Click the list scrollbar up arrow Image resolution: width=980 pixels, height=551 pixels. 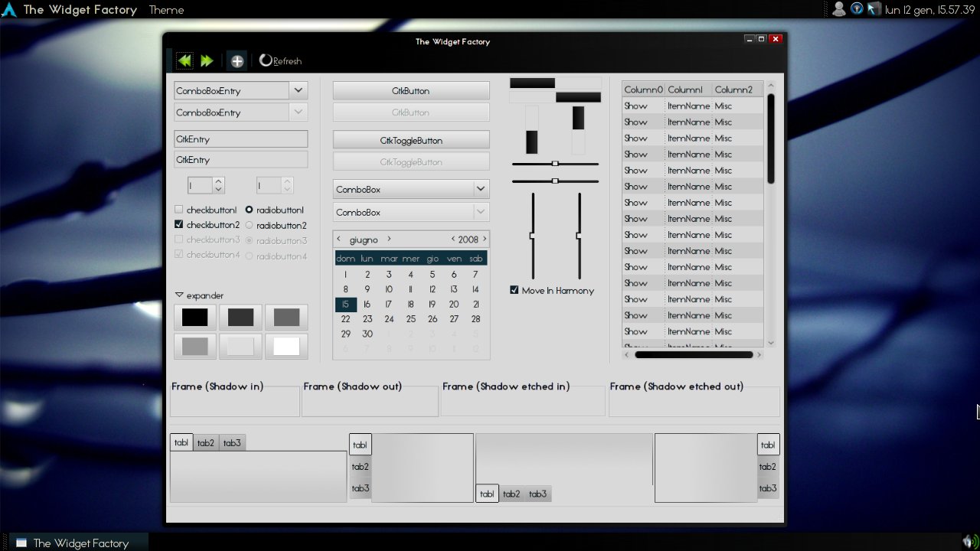pyautogui.click(x=771, y=86)
